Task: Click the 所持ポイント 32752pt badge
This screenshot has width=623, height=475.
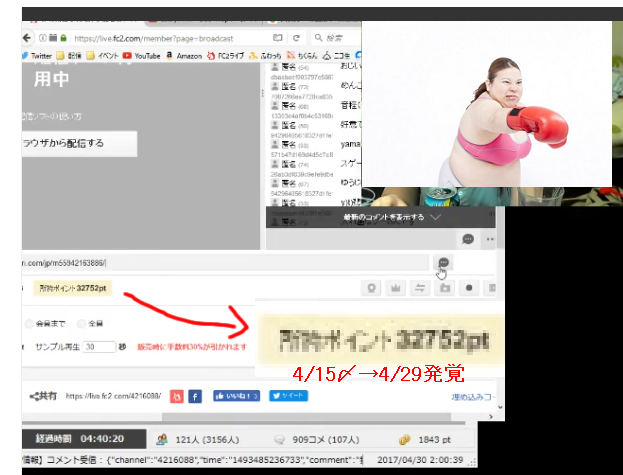Action: pos(73,288)
